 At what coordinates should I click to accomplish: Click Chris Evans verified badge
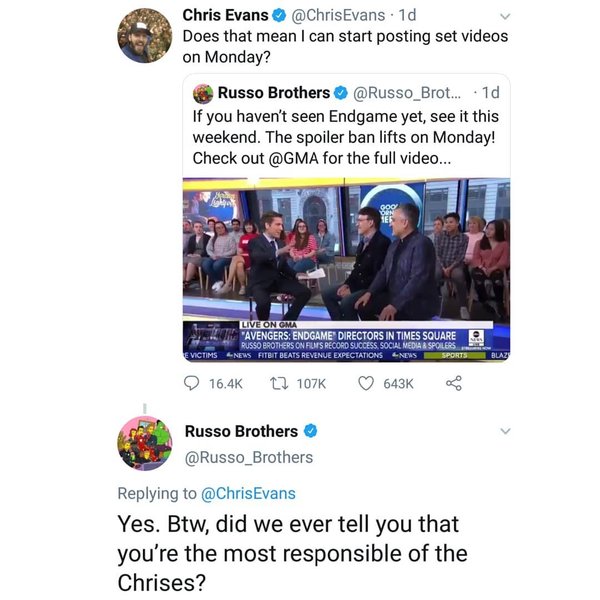point(279,15)
